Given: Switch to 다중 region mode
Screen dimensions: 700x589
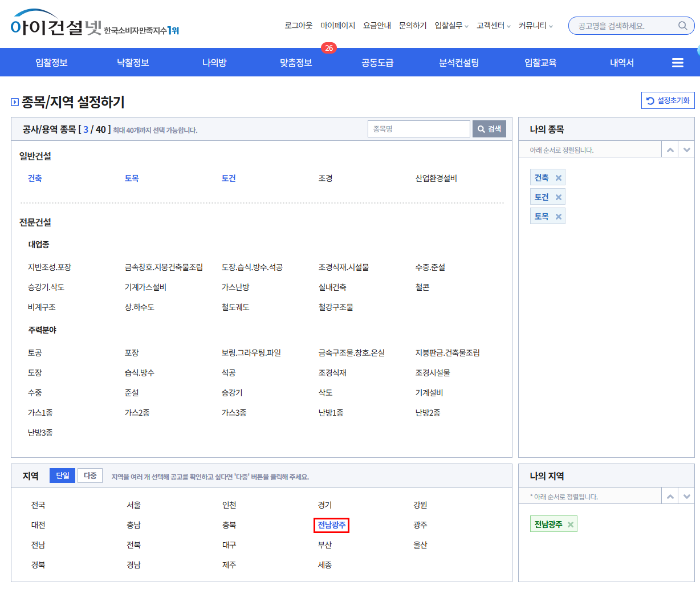Looking at the screenshot, I should point(90,476).
